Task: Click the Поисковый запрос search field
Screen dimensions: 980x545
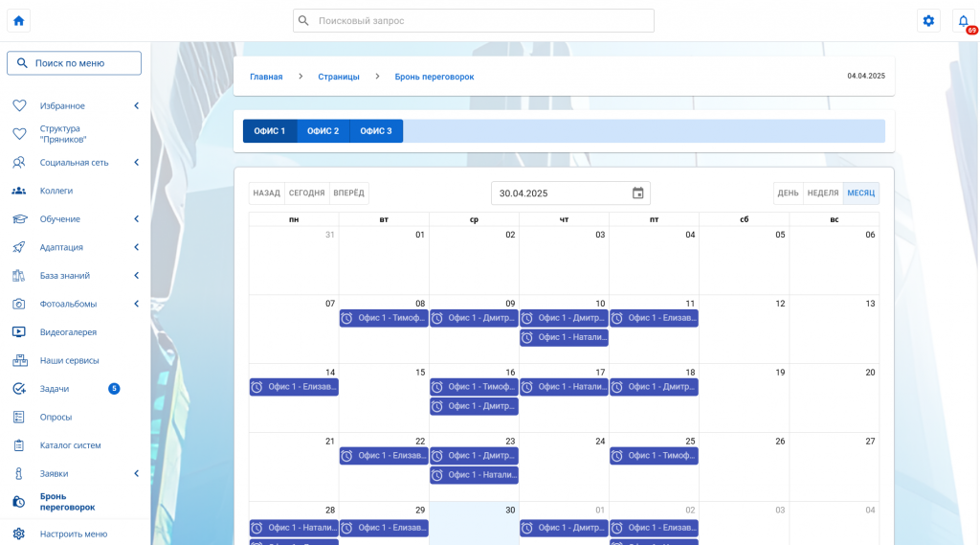Action: coord(474,20)
